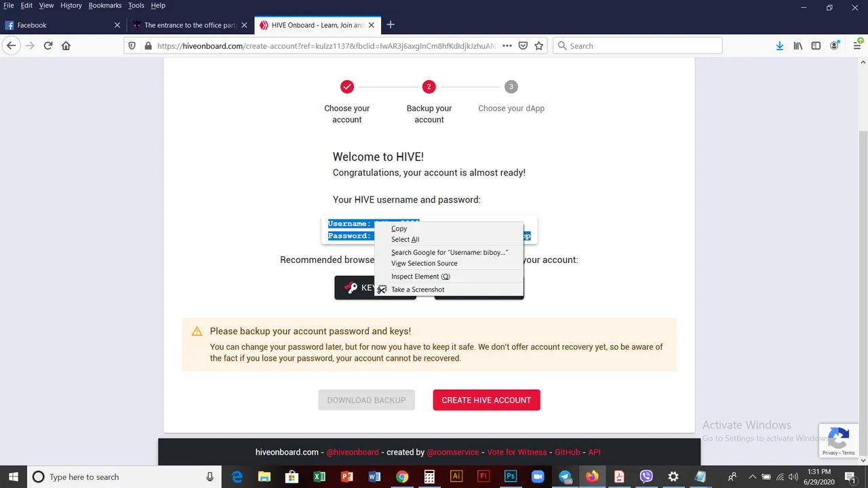Go back with the browser back arrow
Image resolution: width=868 pixels, height=488 pixels.
click(11, 45)
